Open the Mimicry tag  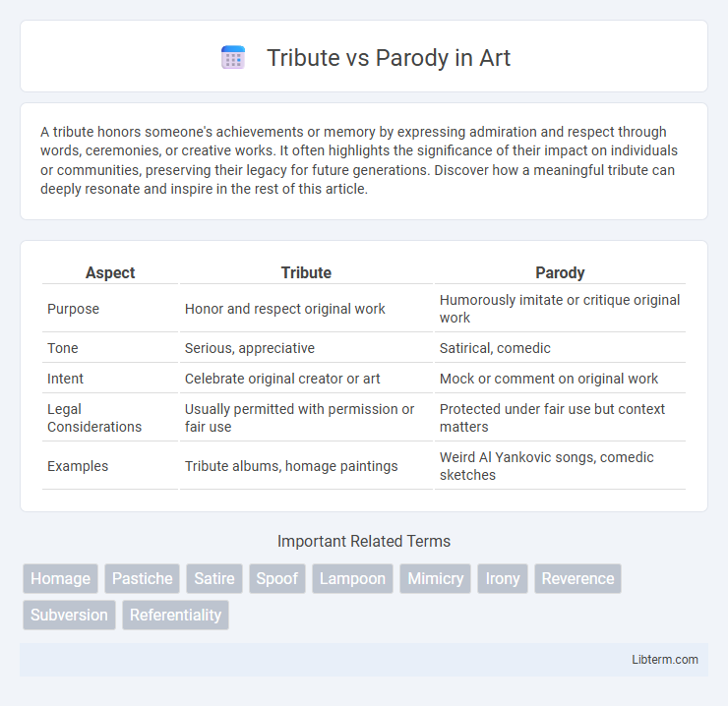tap(435, 578)
